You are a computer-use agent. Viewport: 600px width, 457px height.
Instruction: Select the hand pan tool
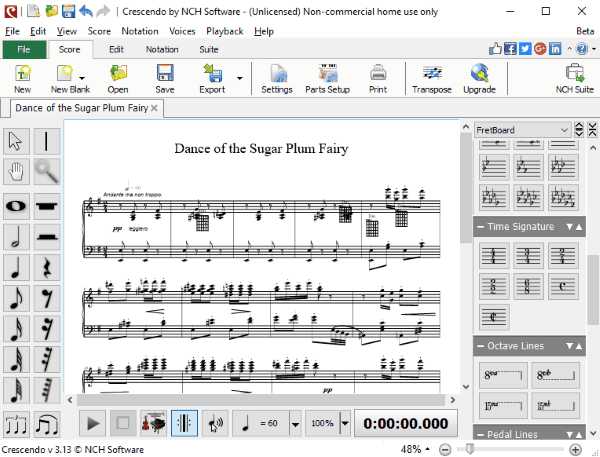coord(16,172)
